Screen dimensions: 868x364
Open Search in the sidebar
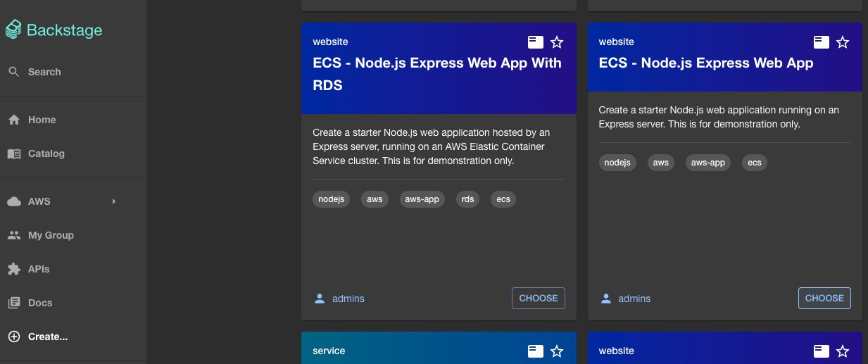coord(73,72)
